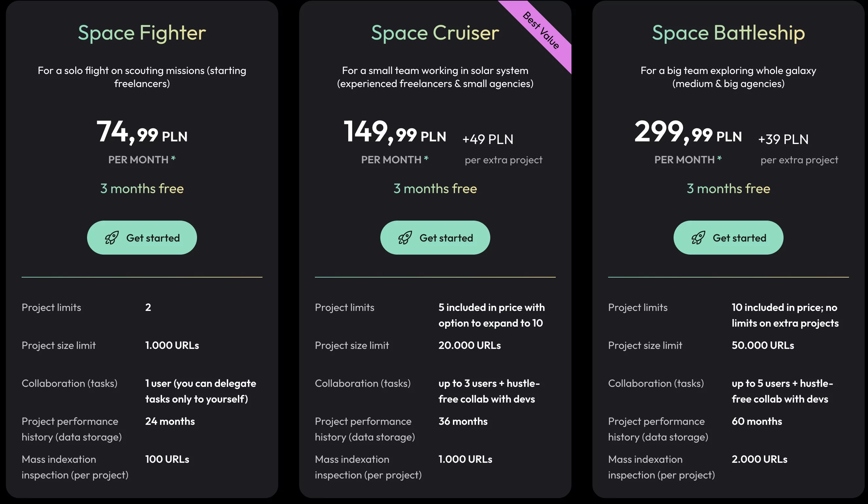Click Space Fighter's 3 months free offer
Screen dimensions: 868x504
point(142,189)
